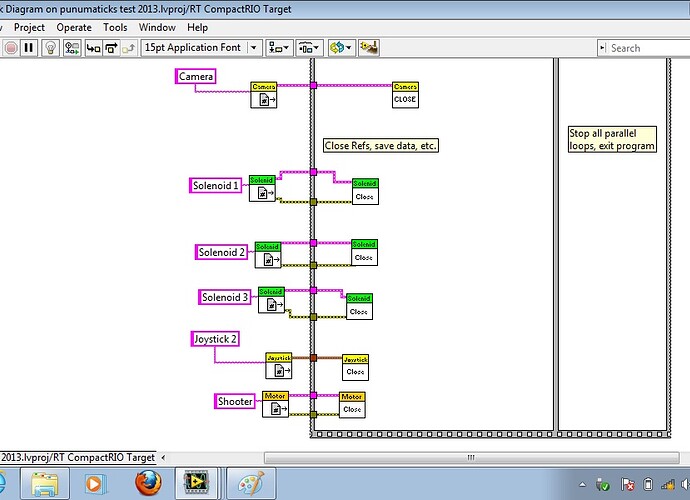690x500 pixels.
Task: Open the network signal tray icon
Action: [668, 485]
